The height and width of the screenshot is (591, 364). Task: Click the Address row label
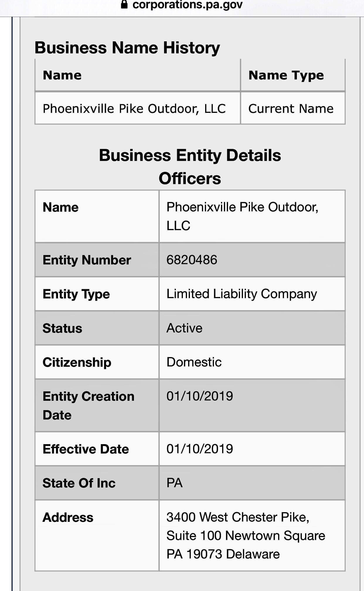pyautogui.click(x=68, y=517)
